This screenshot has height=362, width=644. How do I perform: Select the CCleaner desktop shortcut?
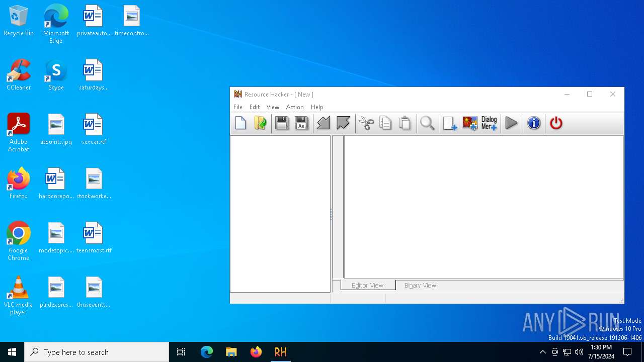(x=19, y=75)
